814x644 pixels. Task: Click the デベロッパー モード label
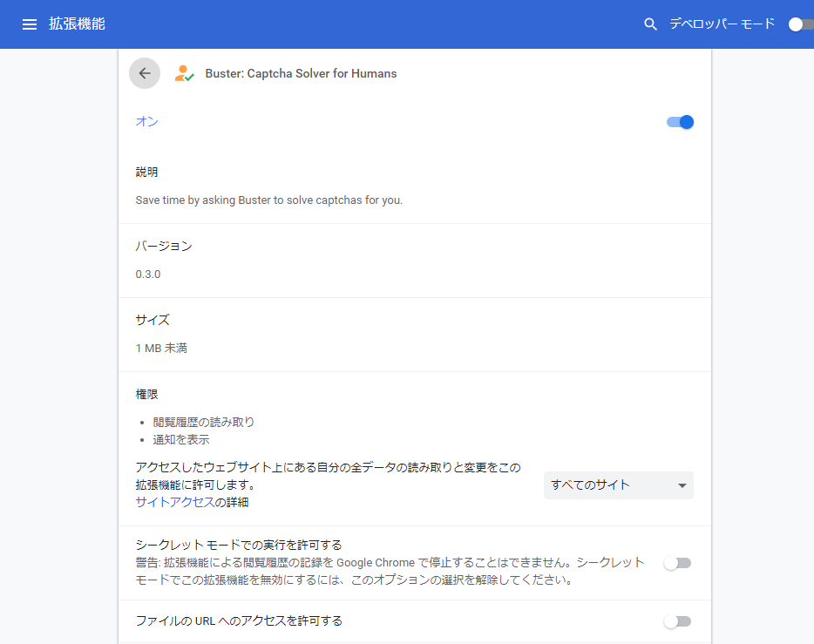pos(722,24)
